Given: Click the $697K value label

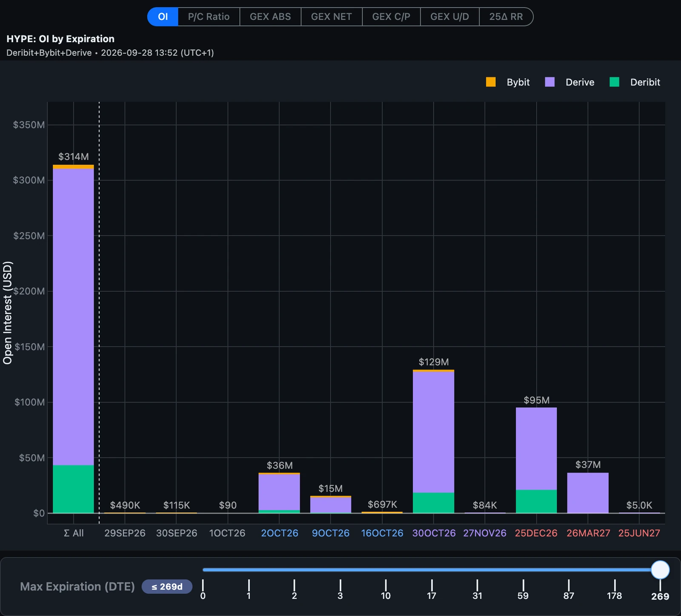Looking at the screenshot, I should tap(382, 504).
